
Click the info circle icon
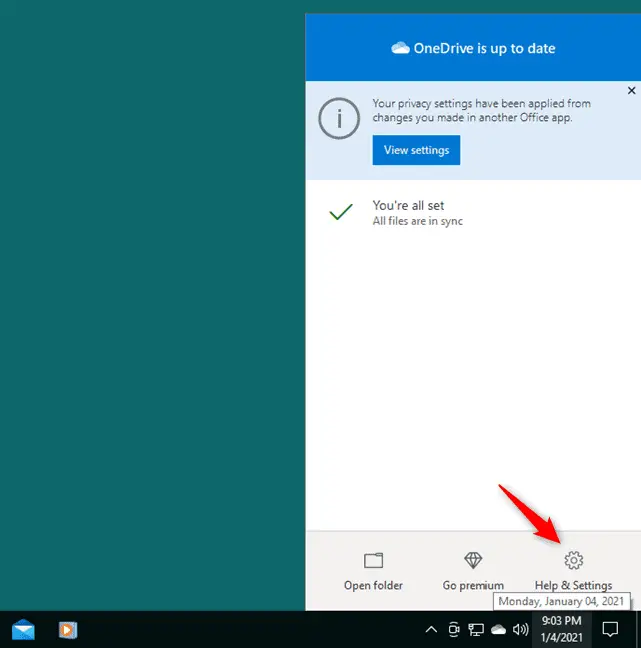339,118
